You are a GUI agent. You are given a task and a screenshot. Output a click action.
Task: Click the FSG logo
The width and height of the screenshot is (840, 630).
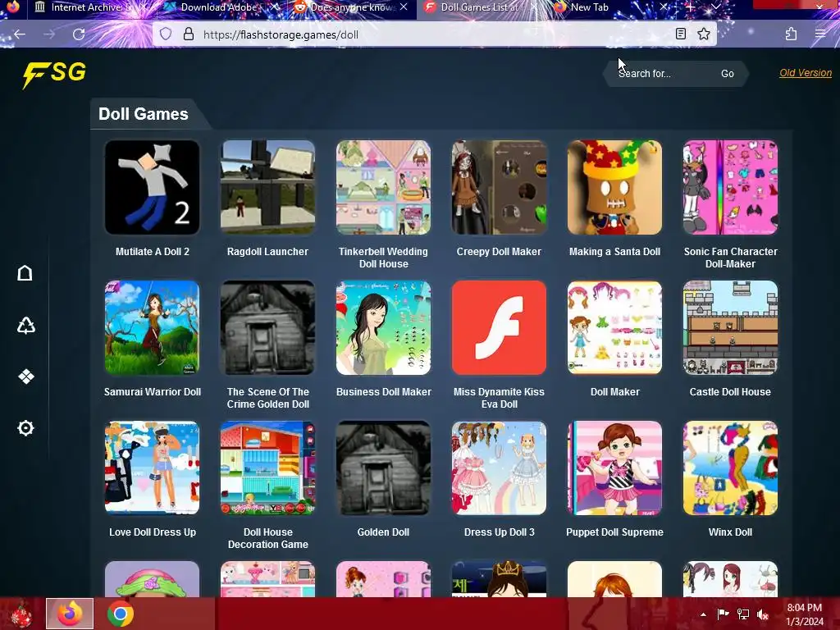(54, 74)
